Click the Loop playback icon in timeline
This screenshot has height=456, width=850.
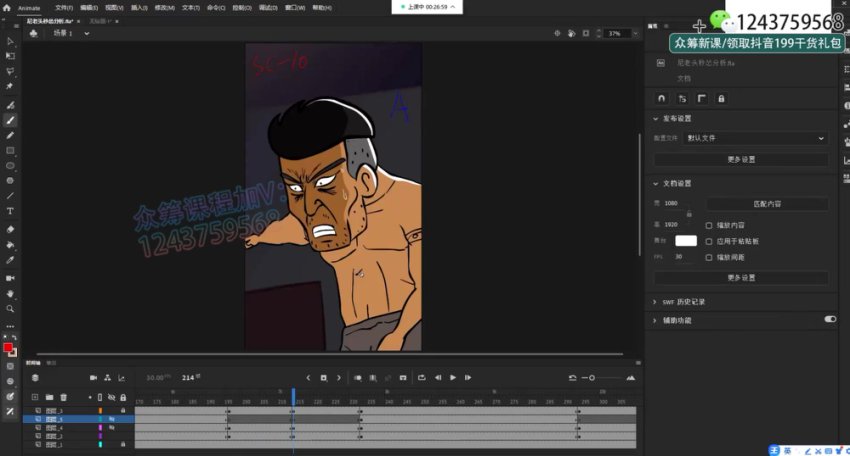click(x=422, y=377)
